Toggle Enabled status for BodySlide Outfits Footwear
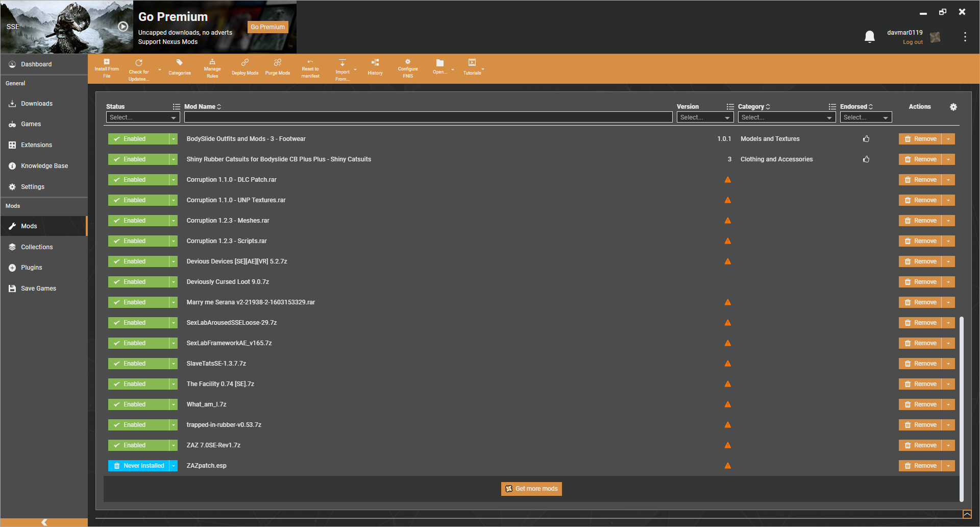Screen dimensions: 980x527 coord(138,139)
